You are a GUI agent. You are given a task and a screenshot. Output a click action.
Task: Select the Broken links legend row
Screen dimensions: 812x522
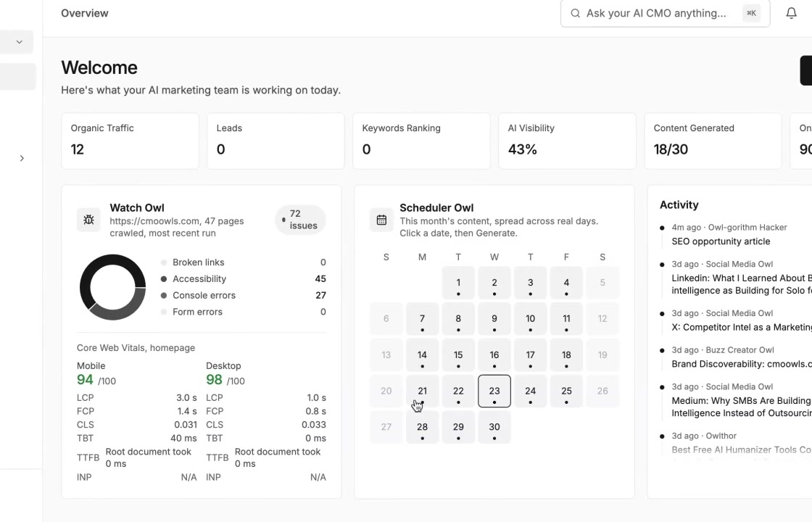coord(244,262)
